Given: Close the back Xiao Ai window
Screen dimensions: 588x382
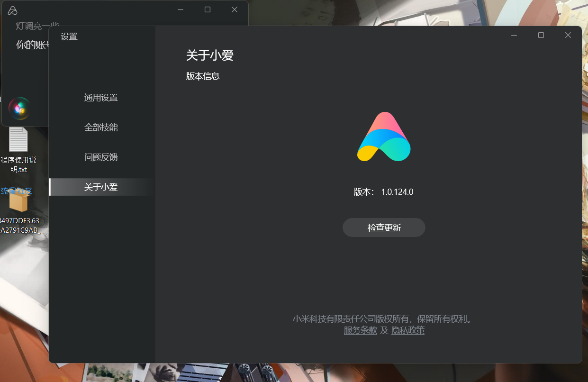Looking at the screenshot, I should point(235,9).
